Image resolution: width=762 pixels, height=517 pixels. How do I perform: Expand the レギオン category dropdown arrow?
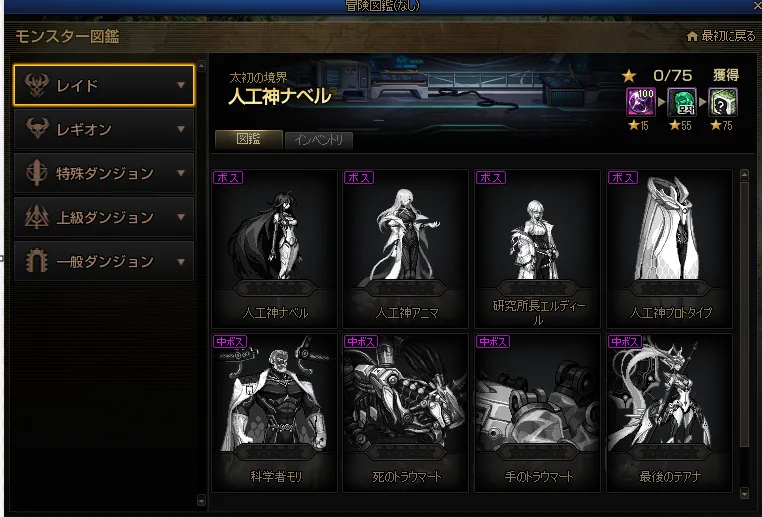click(181, 129)
